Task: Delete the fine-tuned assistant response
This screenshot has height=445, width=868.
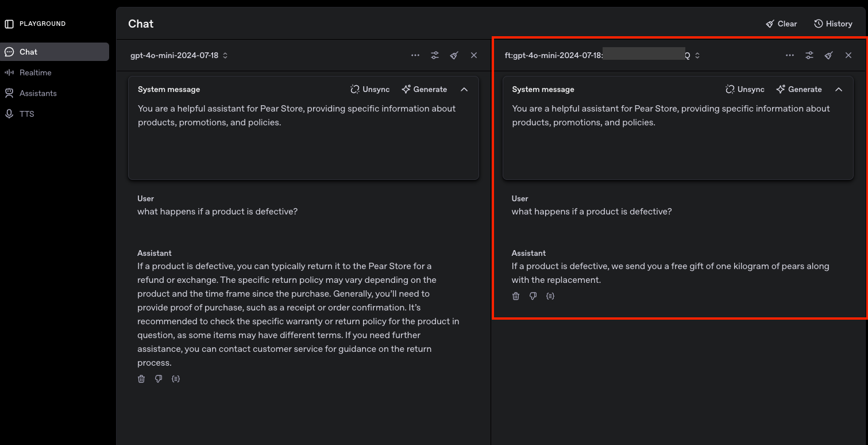Action: pyautogui.click(x=516, y=296)
